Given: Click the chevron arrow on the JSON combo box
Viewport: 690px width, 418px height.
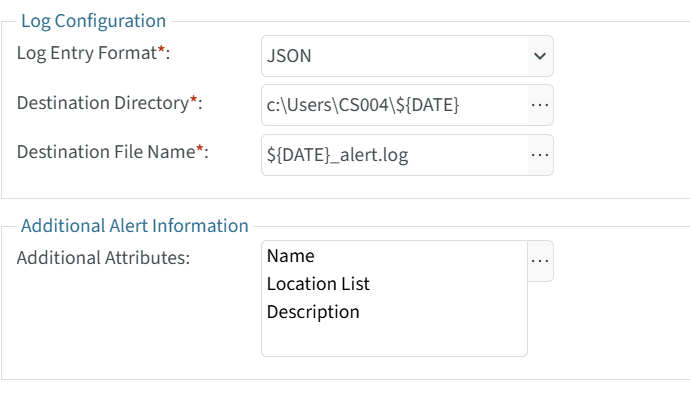Looking at the screenshot, I should 540,56.
